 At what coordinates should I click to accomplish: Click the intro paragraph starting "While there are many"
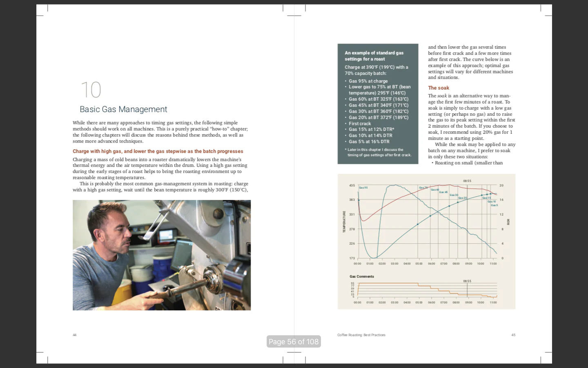click(160, 132)
